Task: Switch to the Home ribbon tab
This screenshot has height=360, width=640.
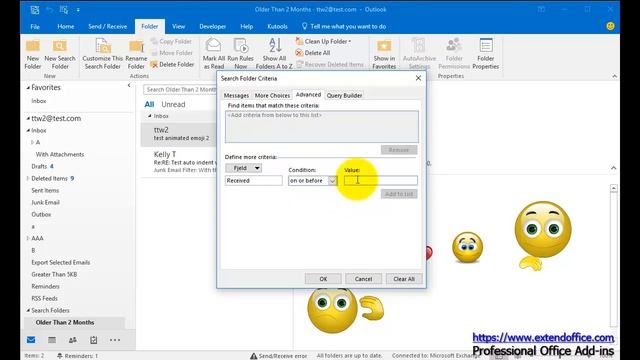Action: click(66, 27)
